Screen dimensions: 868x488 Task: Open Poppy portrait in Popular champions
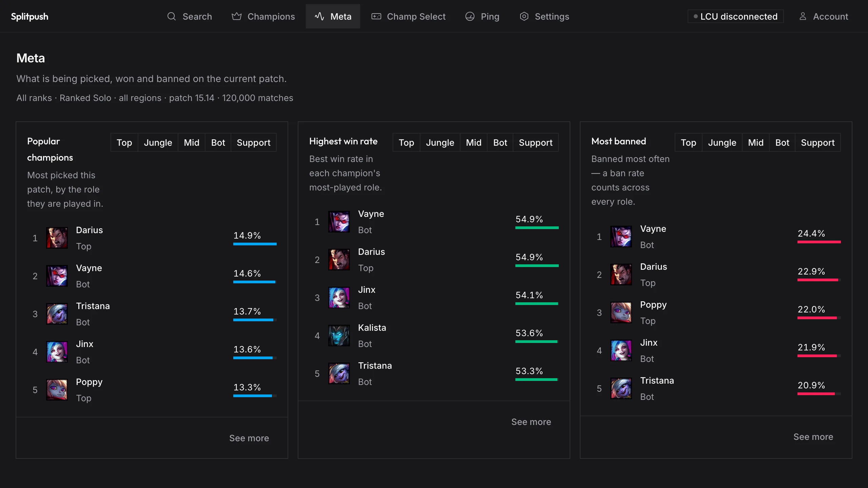pyautogui.click(x=57, y=390)
